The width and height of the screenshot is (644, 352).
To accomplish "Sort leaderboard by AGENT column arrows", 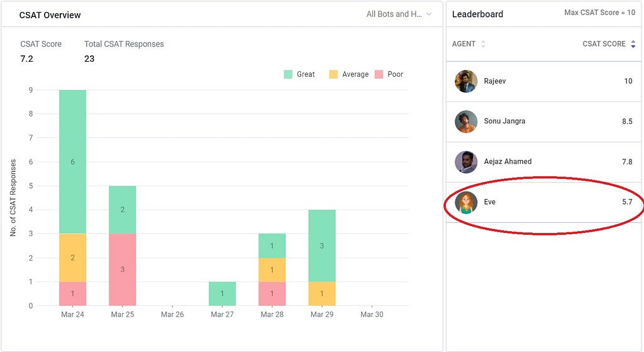I will (483, 44).
